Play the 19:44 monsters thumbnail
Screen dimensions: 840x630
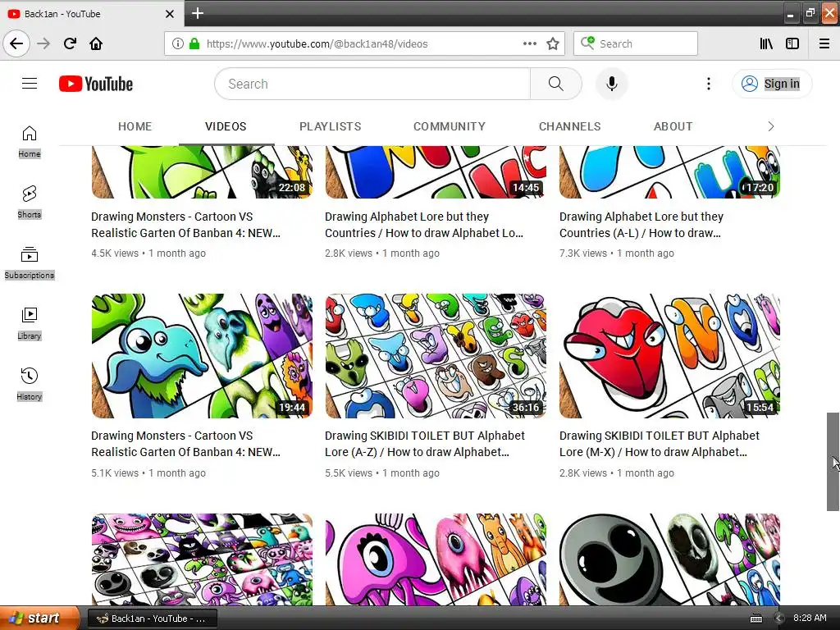pos(202,356)
